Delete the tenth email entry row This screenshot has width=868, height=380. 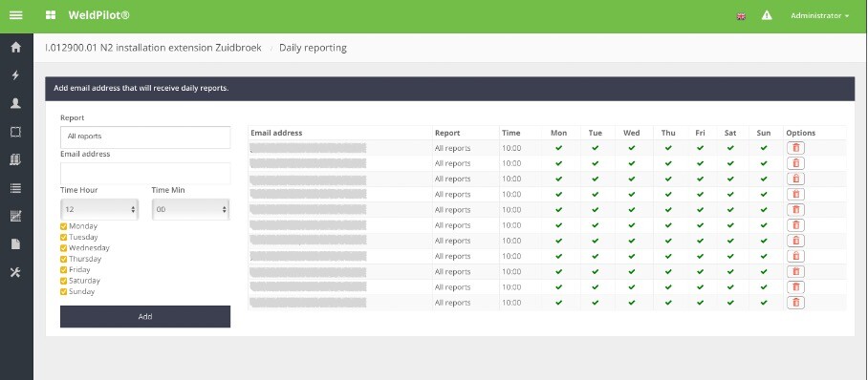795,287
